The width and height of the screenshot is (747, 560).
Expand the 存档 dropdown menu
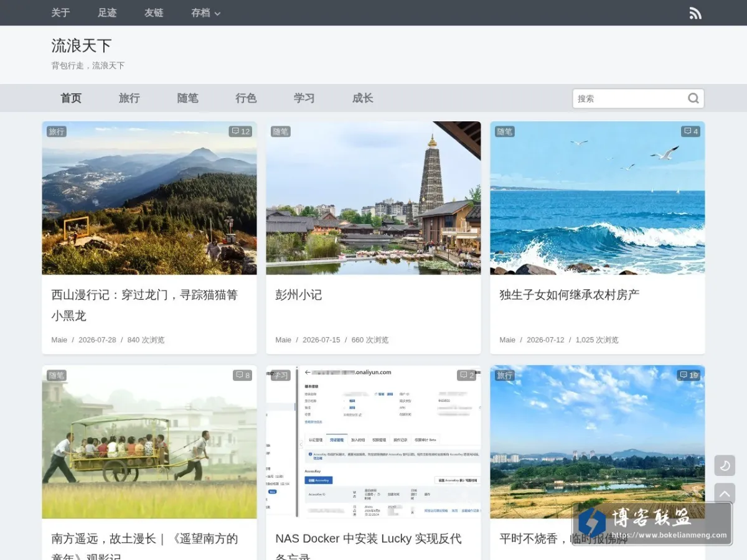(205, 12)
